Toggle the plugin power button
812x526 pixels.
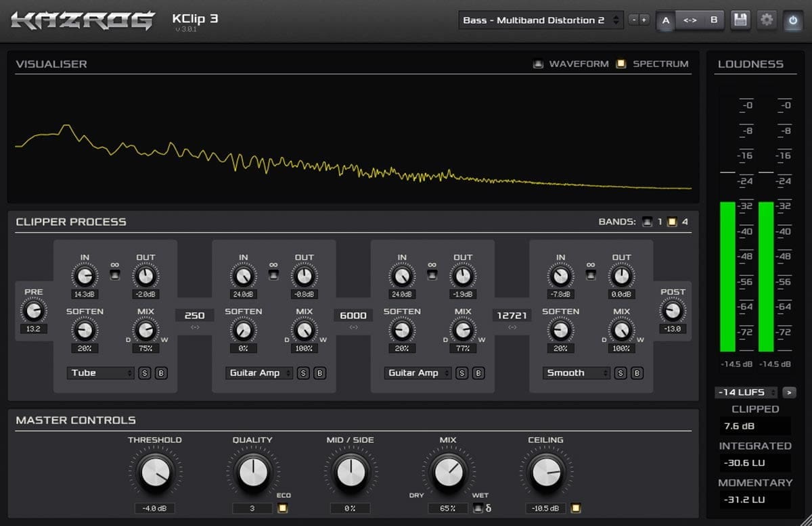click(x=792, y=20)
